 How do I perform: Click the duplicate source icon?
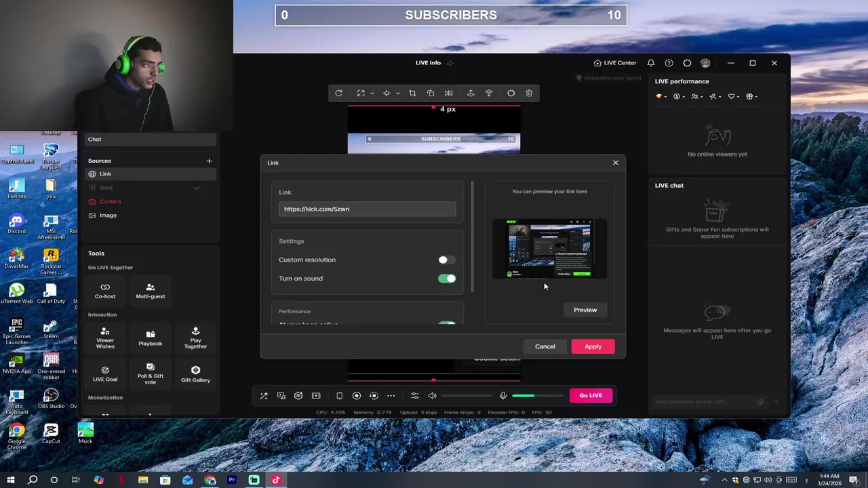coord(431,93)
